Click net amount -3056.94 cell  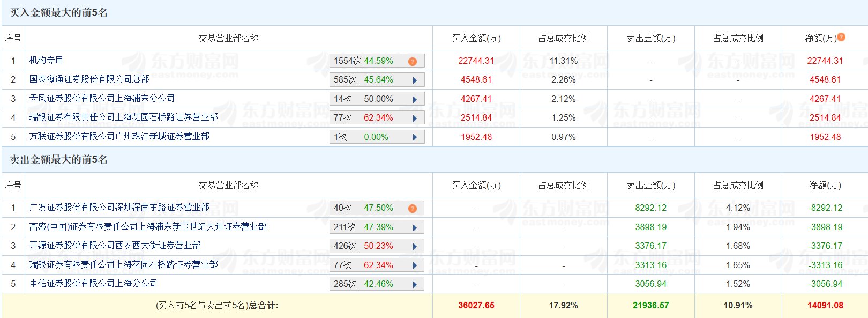coord(825,284)
